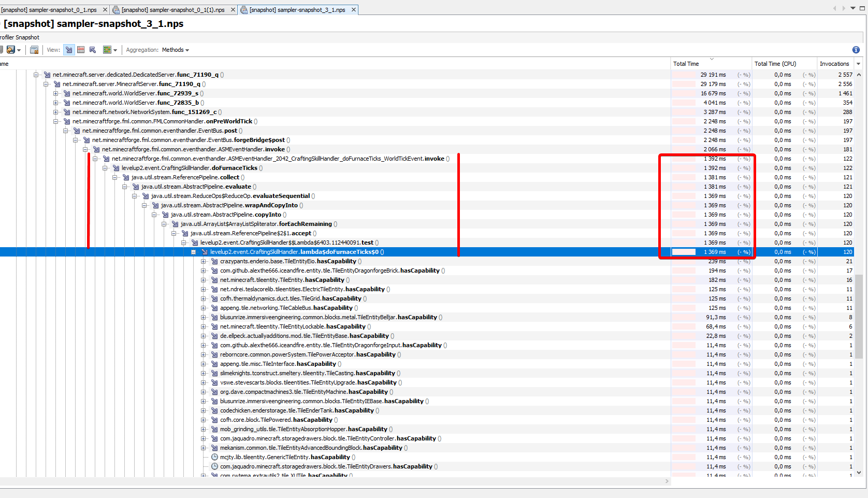Click the method icon of TileCasting.hasCapability
868x498 pixels.
point(214,373)
